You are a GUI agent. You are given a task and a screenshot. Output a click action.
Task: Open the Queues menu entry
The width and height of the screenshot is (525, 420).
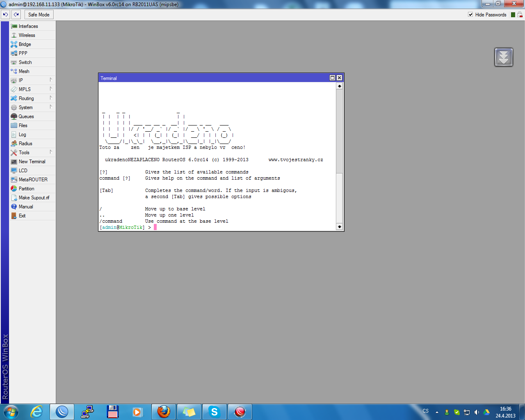click(32, 116)
